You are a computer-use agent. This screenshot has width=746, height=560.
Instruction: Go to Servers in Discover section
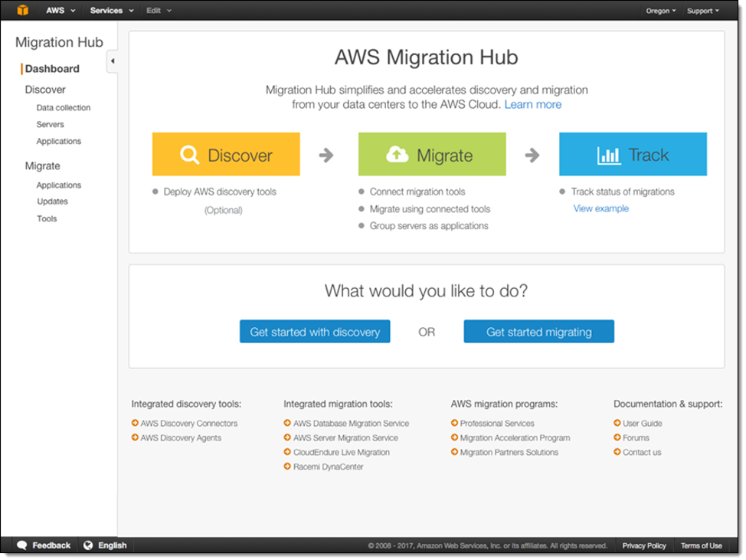coord(51,124)
